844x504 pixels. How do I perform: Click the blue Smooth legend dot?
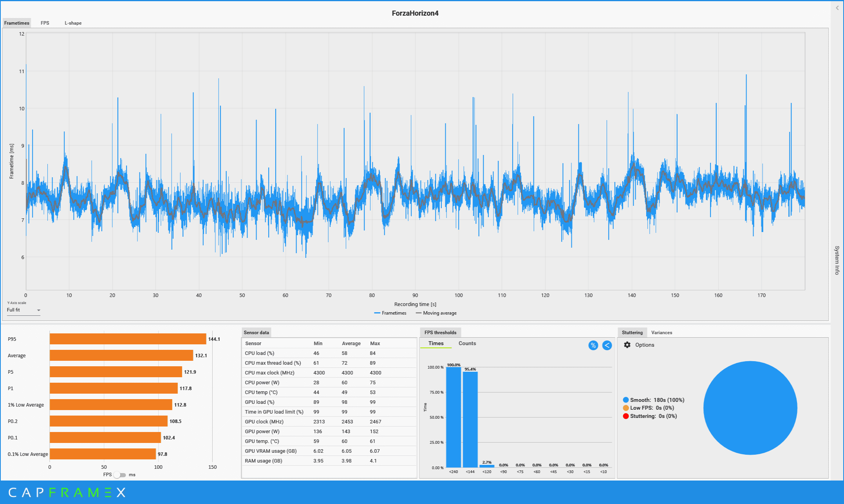click(625, 400)
